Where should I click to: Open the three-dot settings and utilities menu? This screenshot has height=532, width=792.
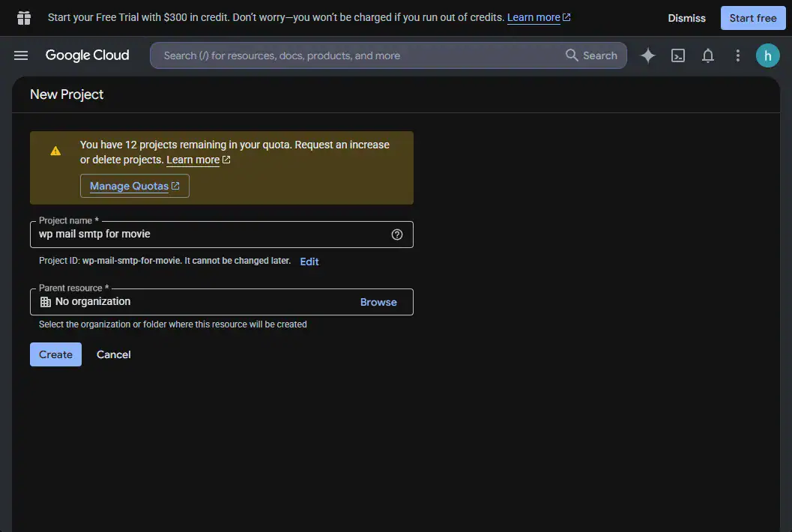737,55
